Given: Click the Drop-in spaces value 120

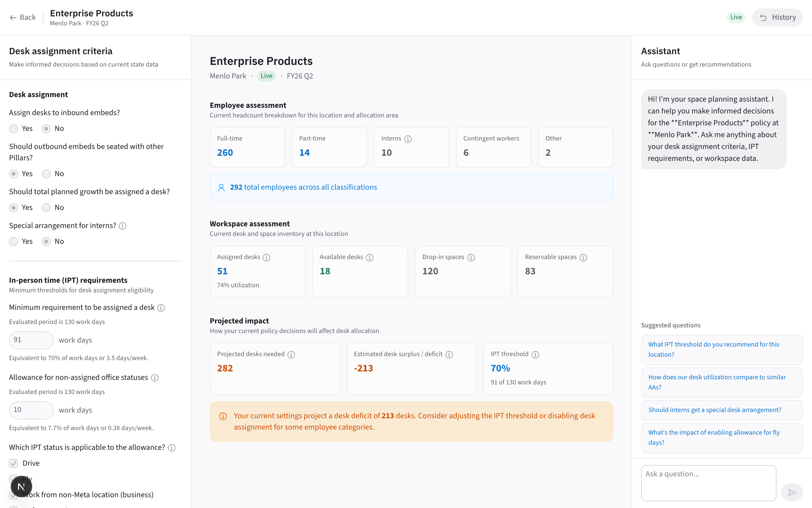Looking at the screenshot, I should [x=430, y=271].
